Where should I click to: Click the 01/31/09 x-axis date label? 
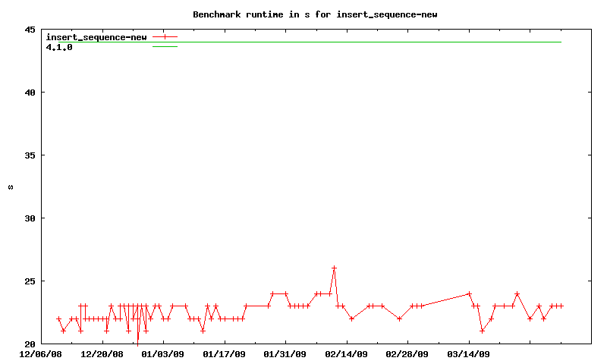pos(285,353)
